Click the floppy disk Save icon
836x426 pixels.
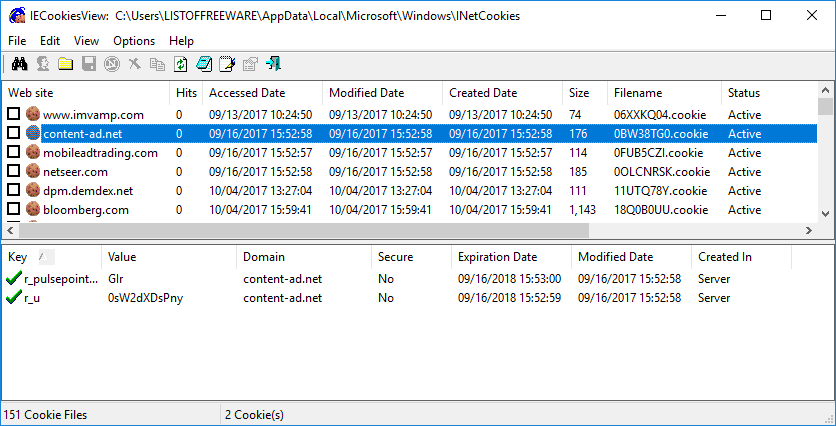pyautogui.click(x=89, y=65)
